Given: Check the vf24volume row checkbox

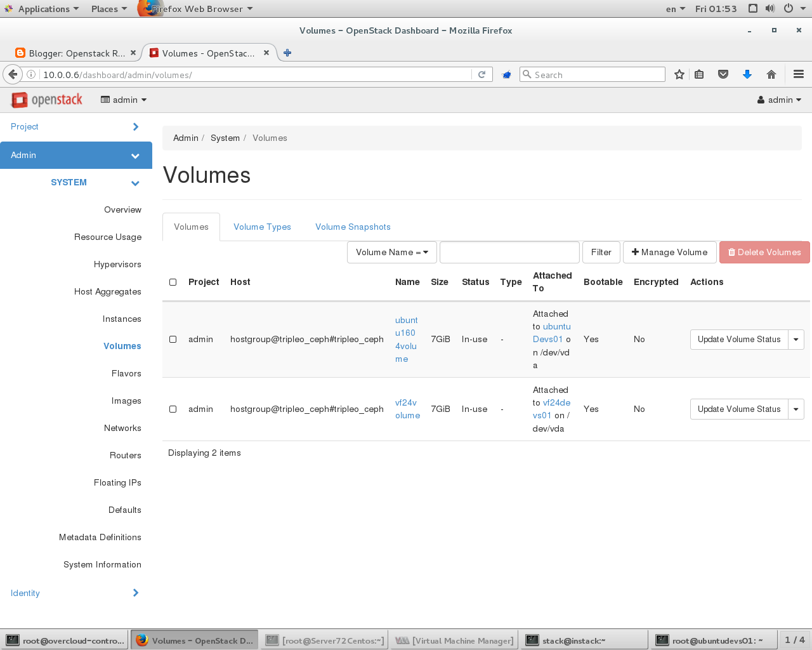Looking at the screenshot, I should (173, 409).
